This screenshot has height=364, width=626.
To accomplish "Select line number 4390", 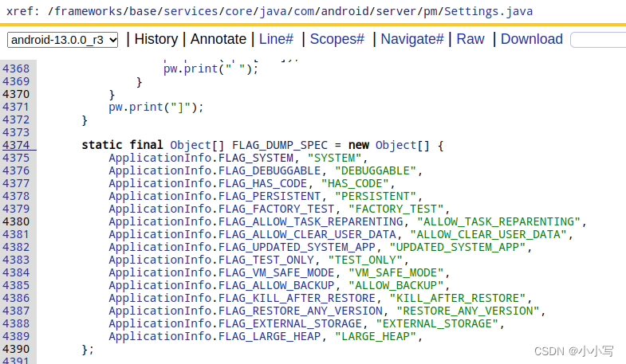I will click(16, 349).
